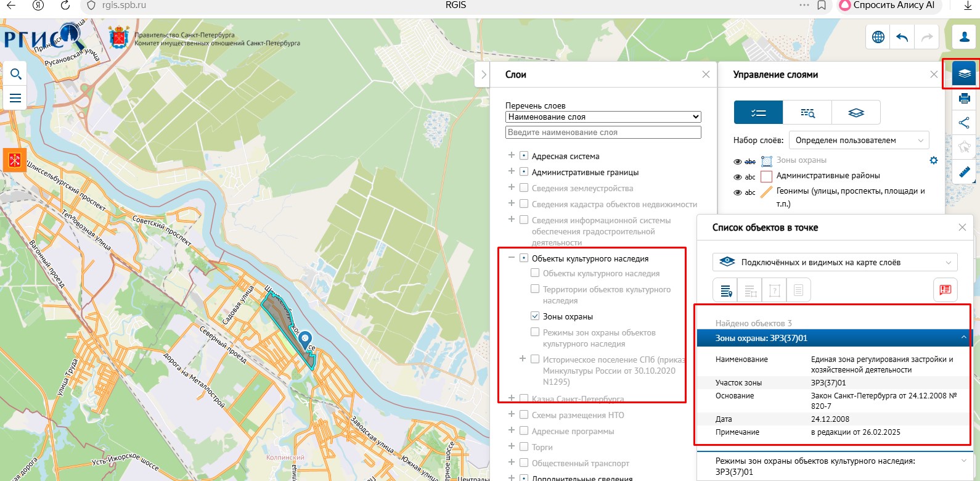This screenshot has height=481, width=980.
Task: Collapse the Объекты культурного наследия group
Action: 511,258
